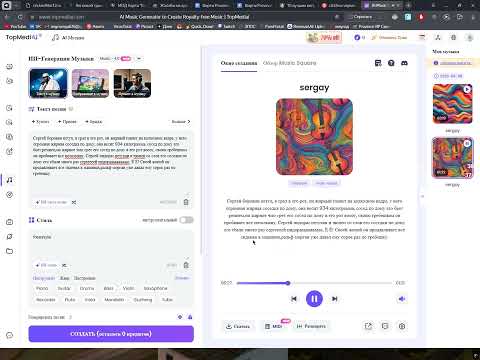This screenshot has height=360, width=480.
Task: Click the diamond icon near create button
Action: pos(180,317)
